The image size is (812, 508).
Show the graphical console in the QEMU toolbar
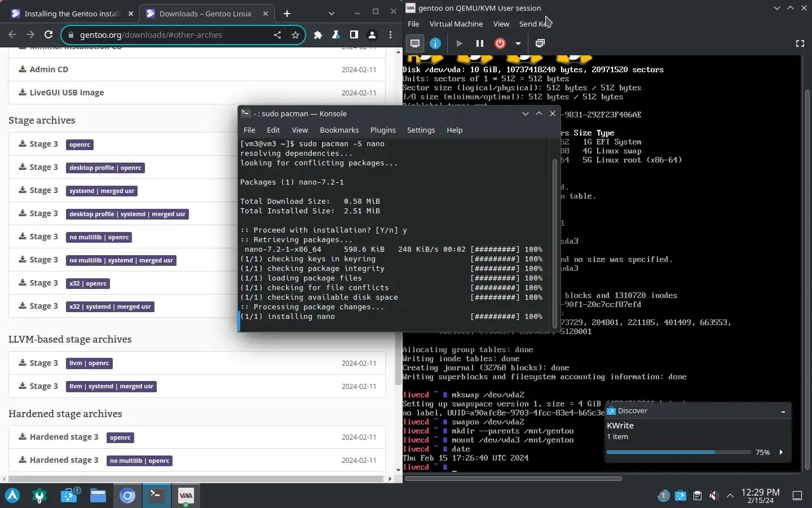pos(415,43)
